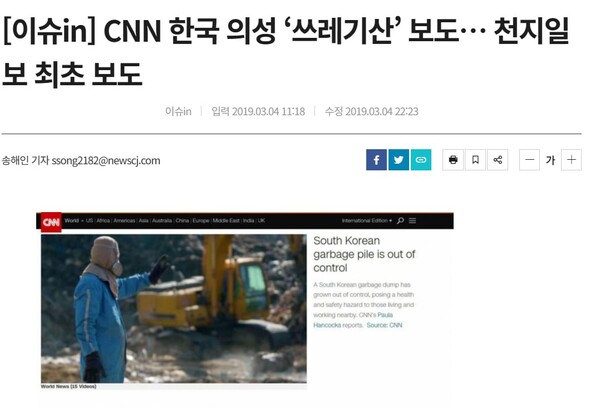Click reporter email ssong2182@newscj.com
This screenshot has width=600, height=412.
coord(106,161)
